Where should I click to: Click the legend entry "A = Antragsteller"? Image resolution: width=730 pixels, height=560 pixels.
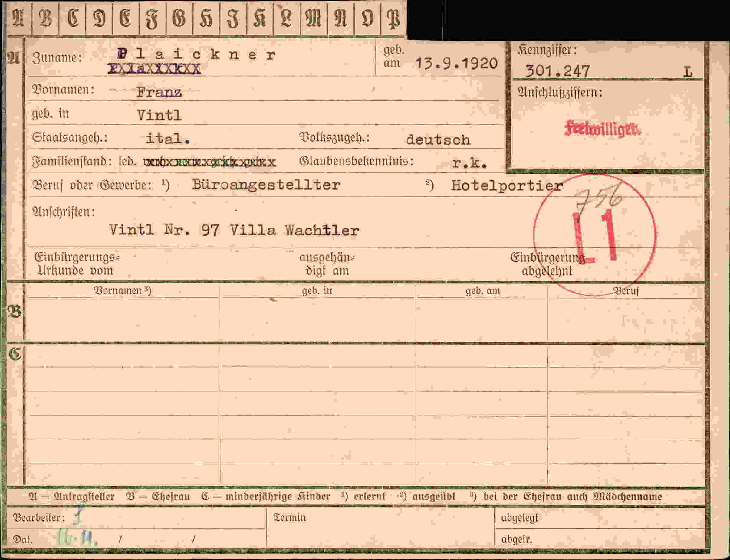[x=72, y=497]
